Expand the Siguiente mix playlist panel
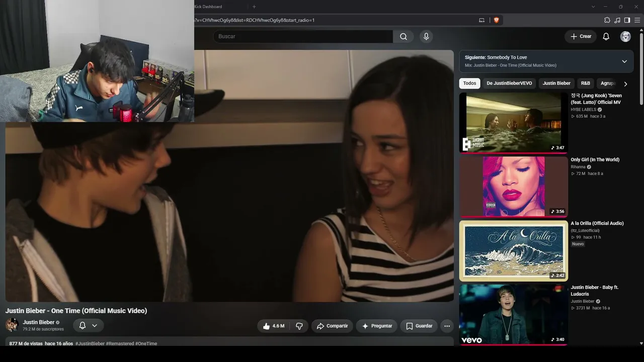The image size is (644, 362). pos(624,61)
